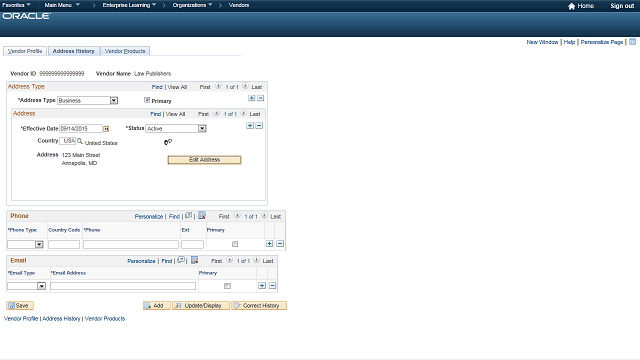This screenshot has height=360, width=640.
Task: Click the Save button
Action: pos(20,305)
